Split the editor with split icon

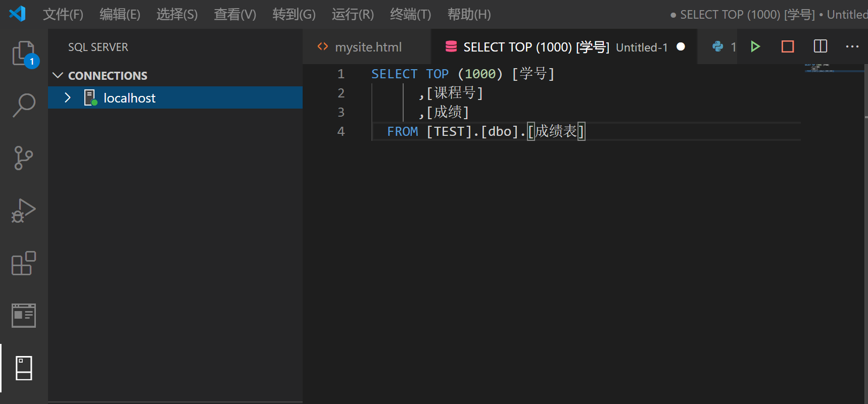pyautogui.click(x=821, y=46)
